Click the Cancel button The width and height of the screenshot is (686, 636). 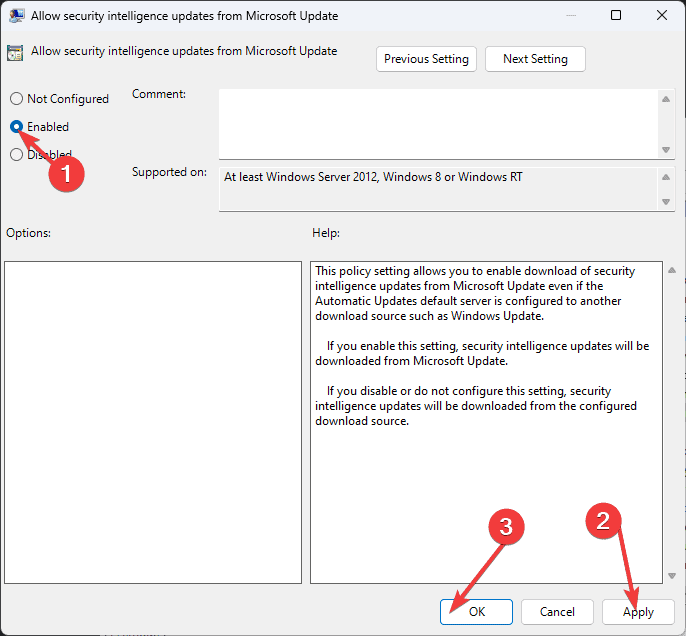(557, 612)
